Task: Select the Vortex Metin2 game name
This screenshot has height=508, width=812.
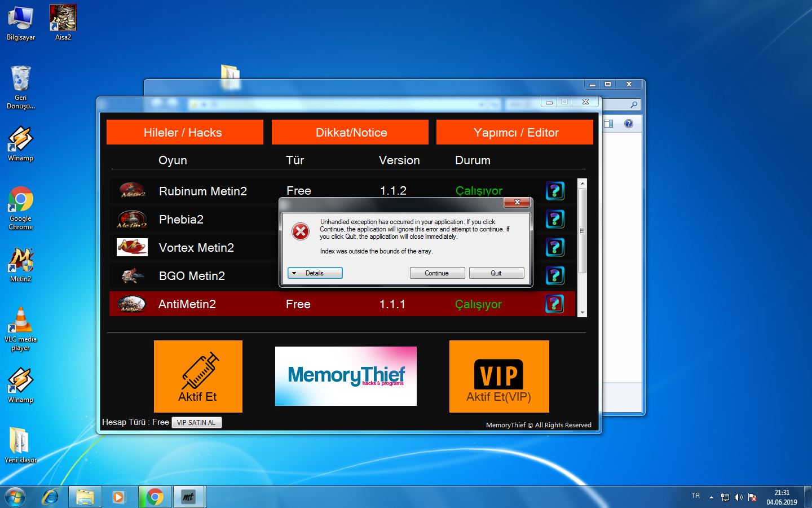Action: pos(196,248)
